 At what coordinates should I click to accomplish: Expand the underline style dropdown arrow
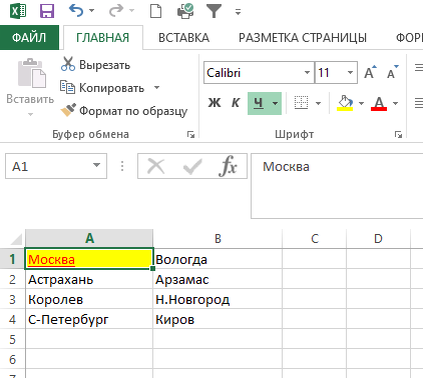click(275, 103)
